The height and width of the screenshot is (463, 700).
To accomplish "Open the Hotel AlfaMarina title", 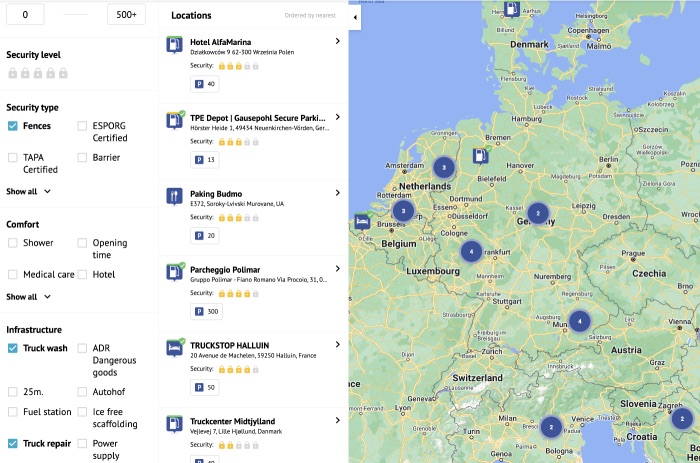I will (x=221, y=42).
